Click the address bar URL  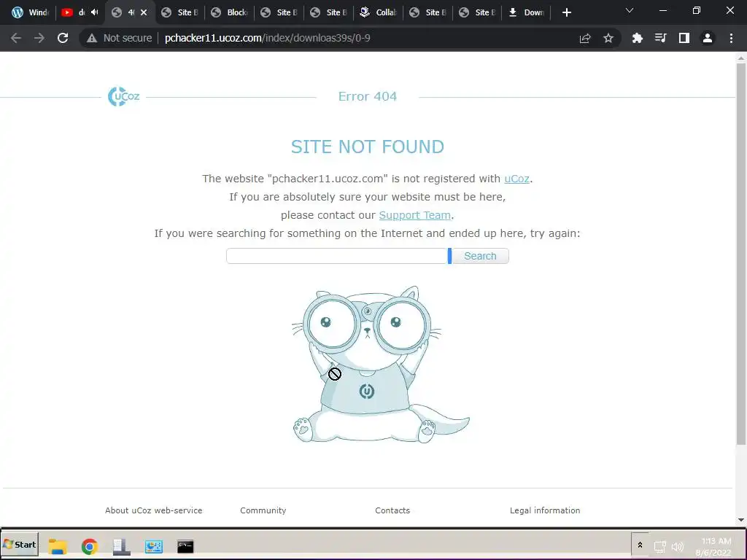267,38
